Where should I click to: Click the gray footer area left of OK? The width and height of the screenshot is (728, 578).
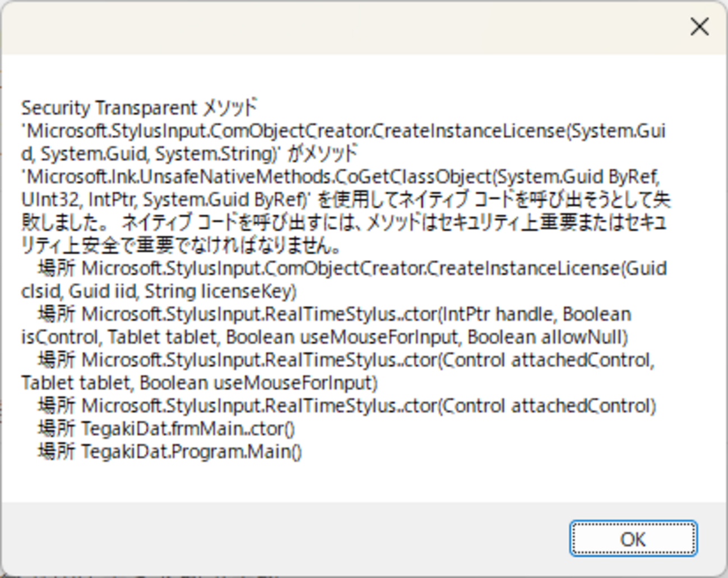280,539
